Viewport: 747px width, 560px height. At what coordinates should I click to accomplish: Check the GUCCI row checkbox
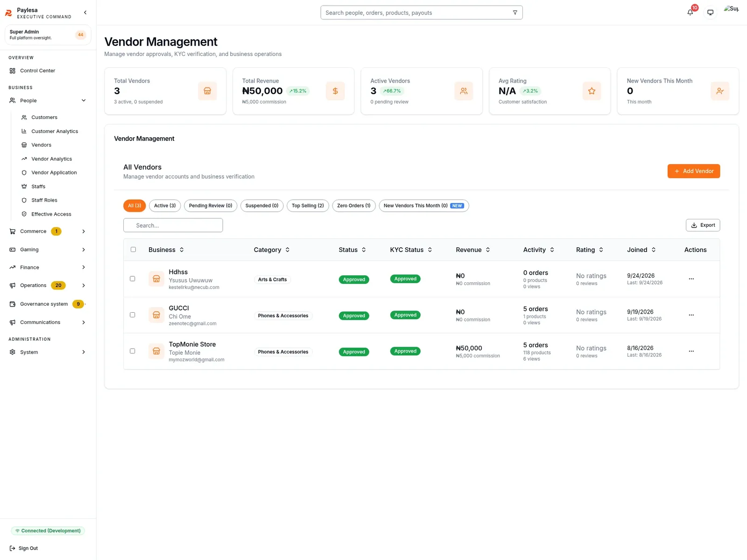coord(133,315)
